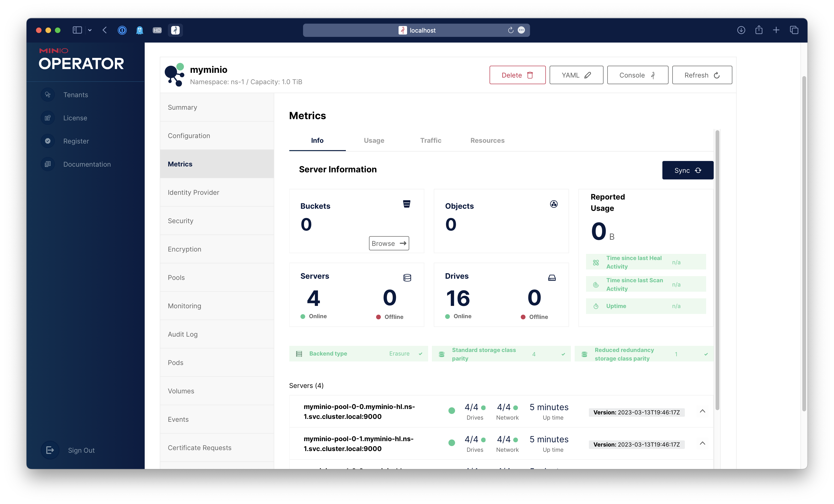Toggle the Safari sidebar
This screenshot has width=834, height=504.
tap(77, 30)
